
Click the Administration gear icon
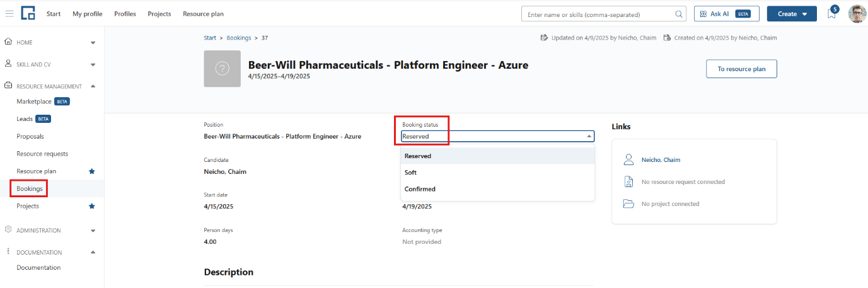click(x=8, y=230)
